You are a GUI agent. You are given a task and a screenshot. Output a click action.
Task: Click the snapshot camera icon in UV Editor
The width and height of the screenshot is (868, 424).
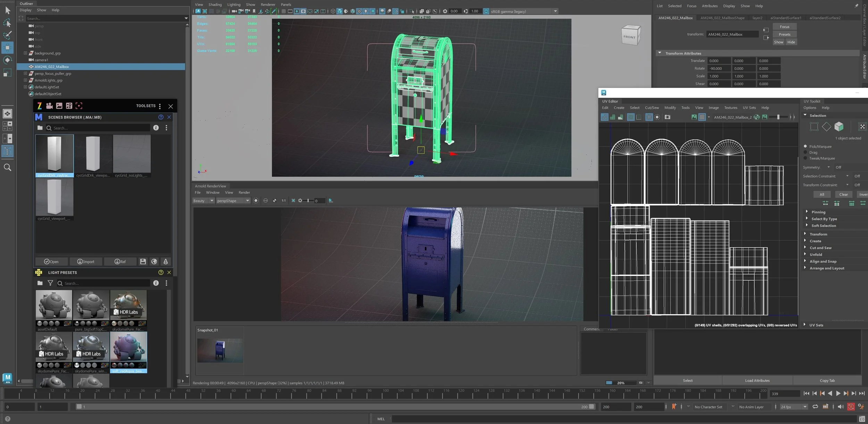[x=667, y=117]
